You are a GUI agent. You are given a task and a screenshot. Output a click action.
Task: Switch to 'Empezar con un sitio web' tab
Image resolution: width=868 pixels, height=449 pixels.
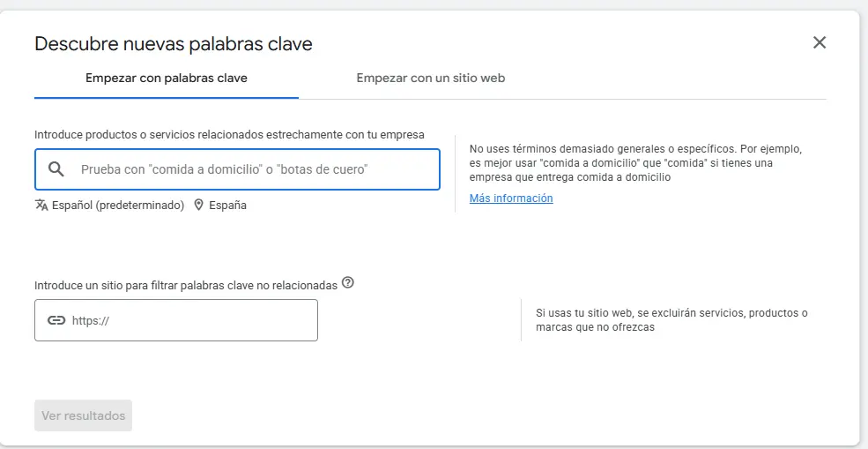(431, 79)
